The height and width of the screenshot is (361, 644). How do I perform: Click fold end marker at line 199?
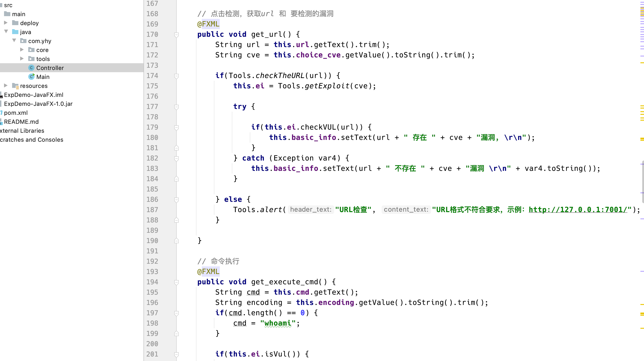(176, 334)
